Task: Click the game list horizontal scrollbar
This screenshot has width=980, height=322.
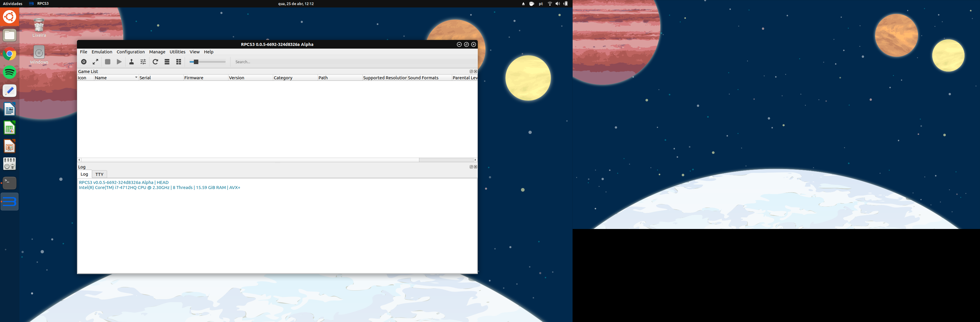Action: pos(250,160)
